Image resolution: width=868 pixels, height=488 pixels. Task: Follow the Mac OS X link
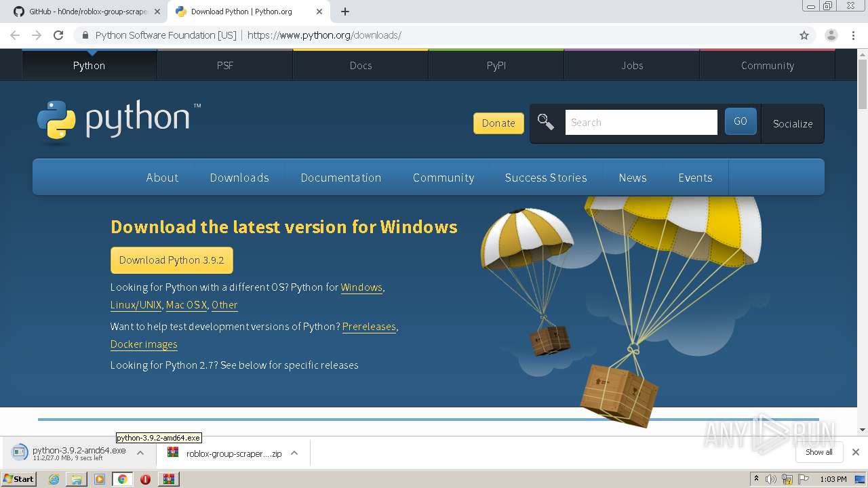186,305
